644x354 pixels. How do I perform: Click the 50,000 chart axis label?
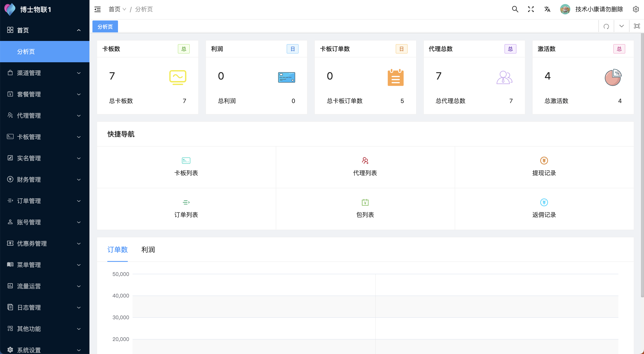[x=121, y=274]
